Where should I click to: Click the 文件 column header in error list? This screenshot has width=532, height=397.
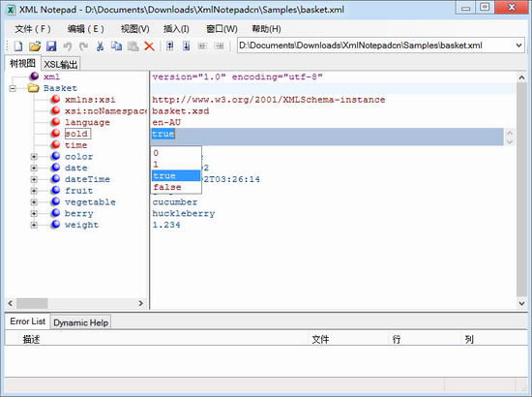coord(320,339)
